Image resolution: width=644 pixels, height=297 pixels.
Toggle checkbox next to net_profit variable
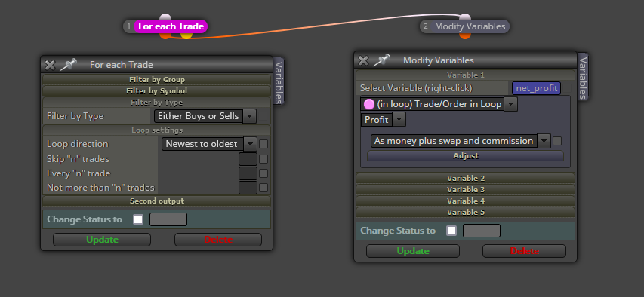(x=566, y=88)
